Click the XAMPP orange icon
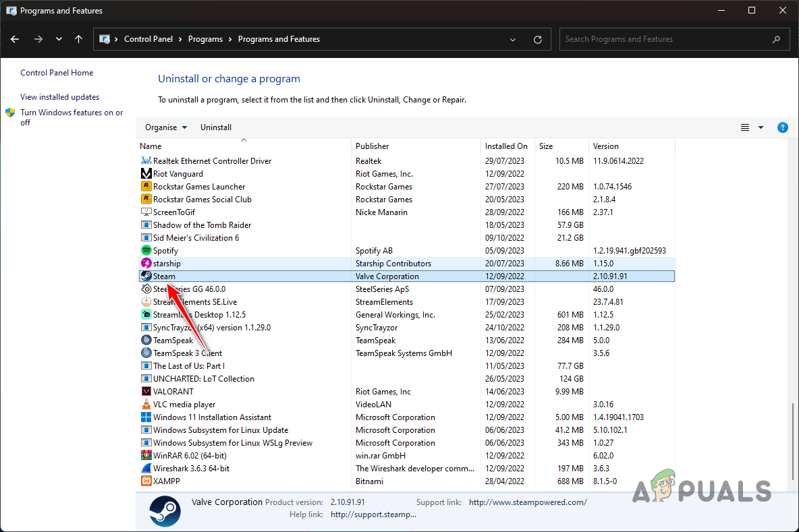Screen dimensions: 799x532 click(x=146, y=481)
